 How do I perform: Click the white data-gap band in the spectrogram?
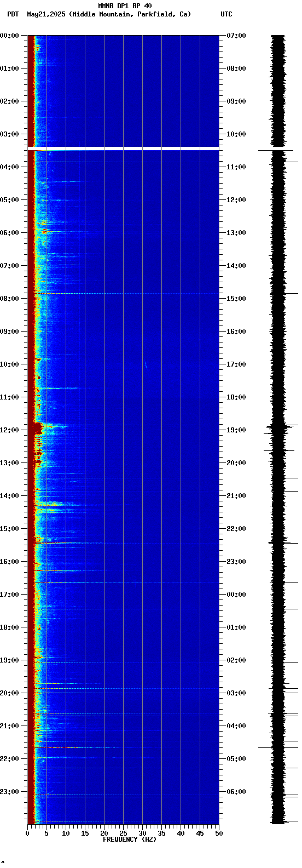(x=123, y=149)
